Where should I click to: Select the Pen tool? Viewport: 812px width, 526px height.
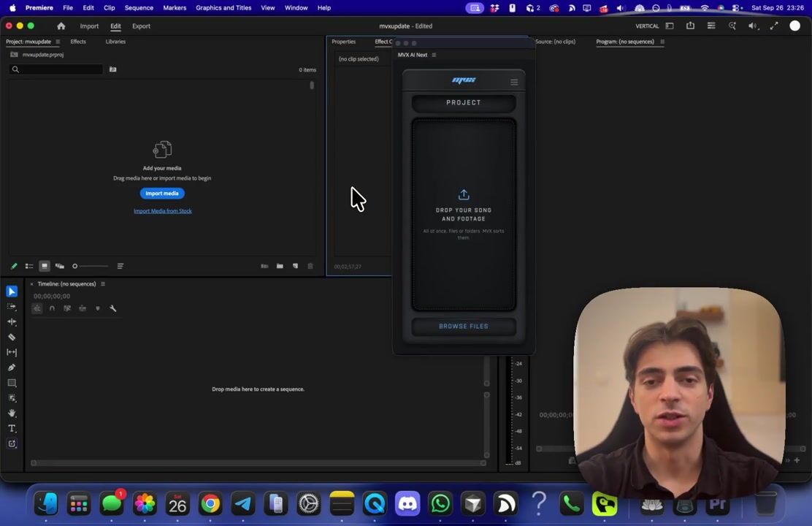(x=12, y=367)
